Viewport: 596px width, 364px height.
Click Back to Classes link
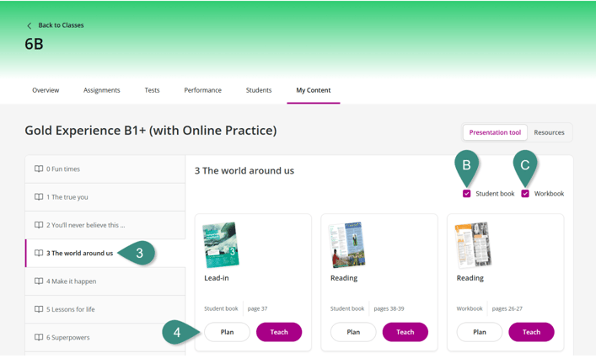(61, 25)
